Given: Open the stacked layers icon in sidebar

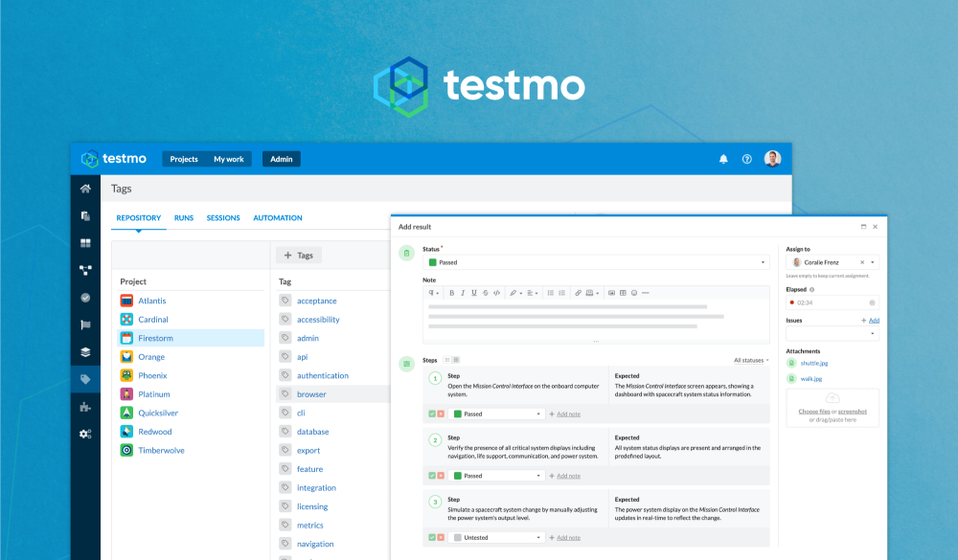Looking at the screenshot, I should [x=85, y=351].
